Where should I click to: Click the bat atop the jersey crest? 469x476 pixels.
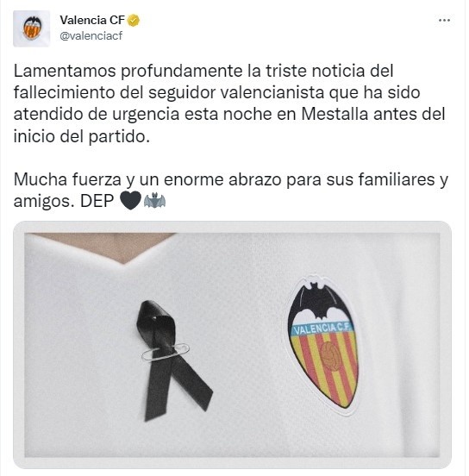click(x=319, y=301)
